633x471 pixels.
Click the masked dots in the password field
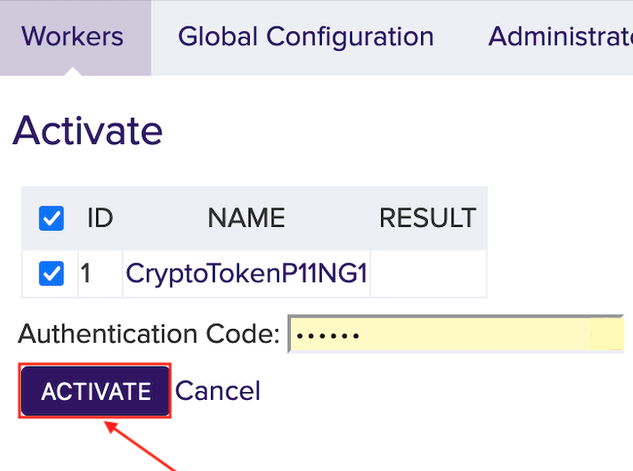coord(329,334)
